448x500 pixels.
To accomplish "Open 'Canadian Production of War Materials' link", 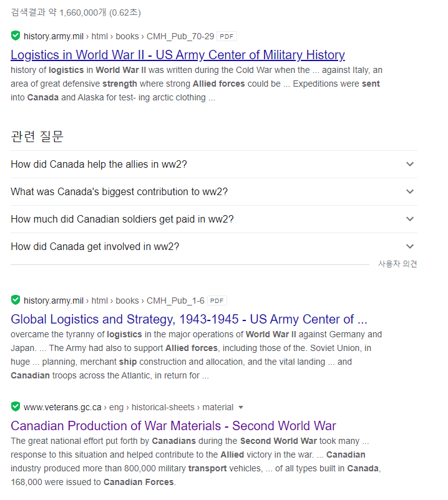I will (173, 426).
